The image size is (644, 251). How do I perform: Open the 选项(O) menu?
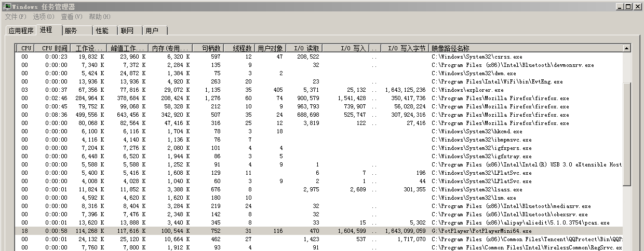click(44, 17)
